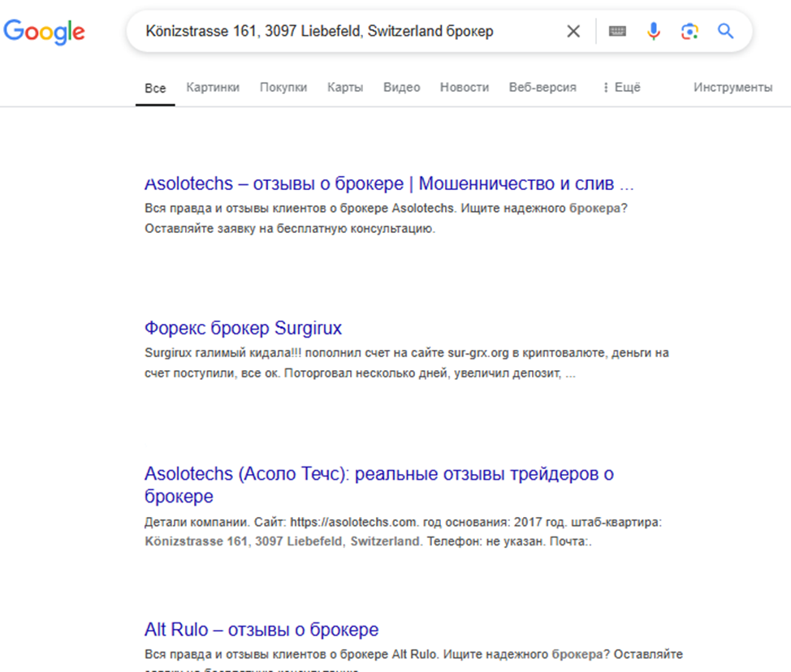Show the Видео results tab
The height and width of the screenshot is (672, 791).
tap(402, 88)
